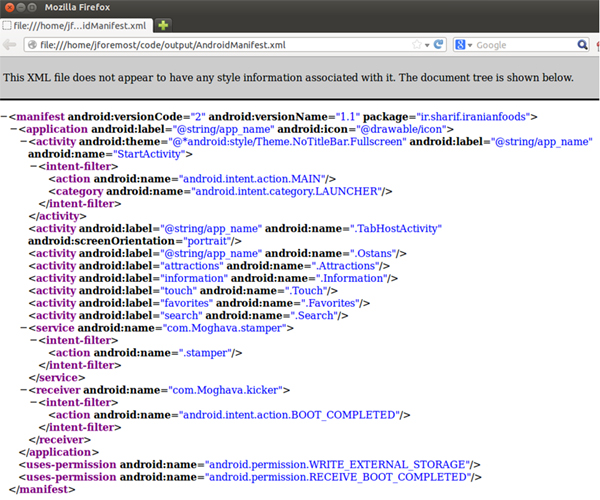This screenshot has height=500, width=600.
Task: Click the closing </service> tag
Action: (x=57, y=378)
